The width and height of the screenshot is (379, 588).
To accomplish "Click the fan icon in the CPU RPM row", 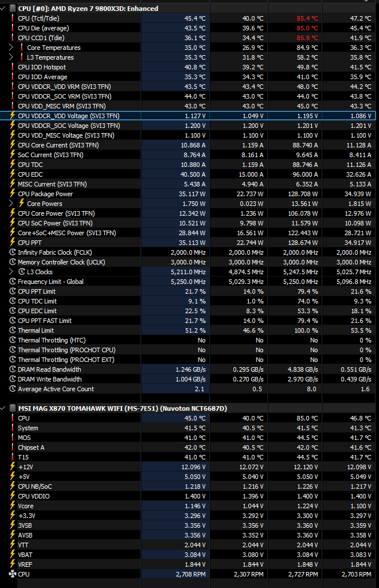I will [13, 574].
